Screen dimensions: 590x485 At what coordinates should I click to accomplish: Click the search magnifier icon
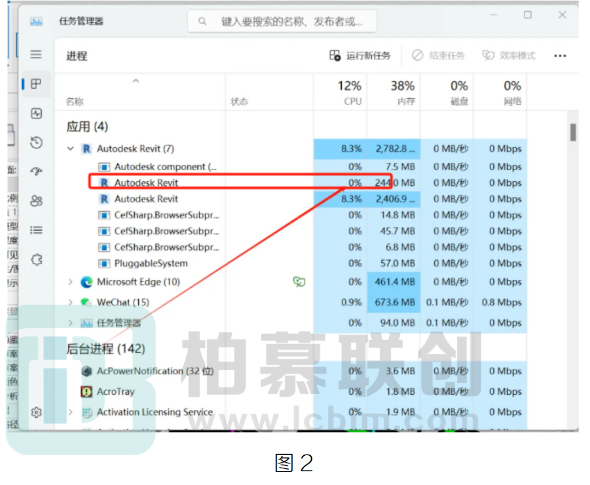pyautogui.click(x=202, y=21)
